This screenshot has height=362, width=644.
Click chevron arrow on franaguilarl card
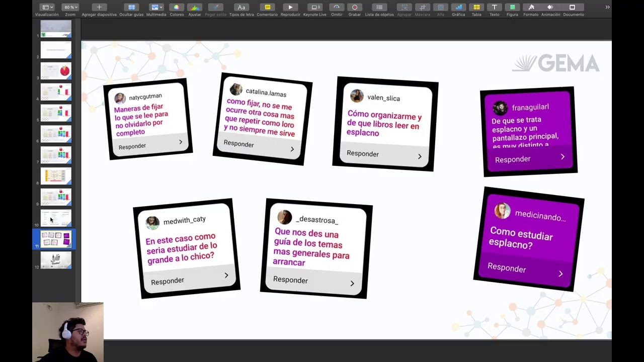pos(562,157)
